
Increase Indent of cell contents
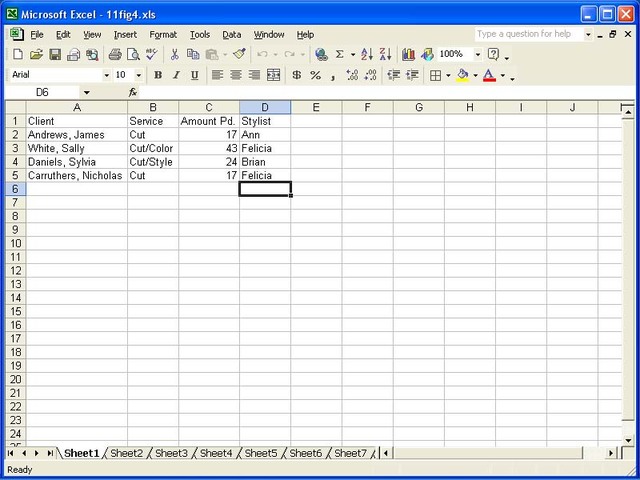(412, 75)
